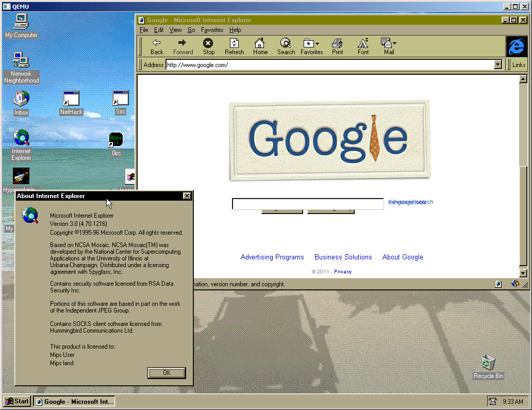
Task: Change text size with Font button
Action: tap(363, 46)
